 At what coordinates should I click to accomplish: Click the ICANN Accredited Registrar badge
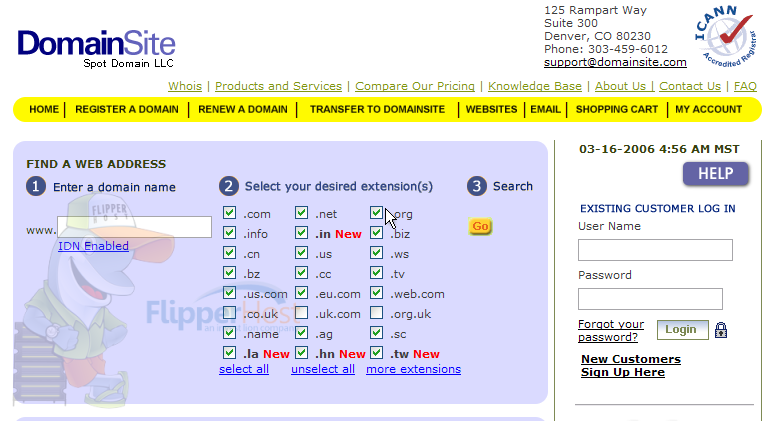tap(726, 37)
